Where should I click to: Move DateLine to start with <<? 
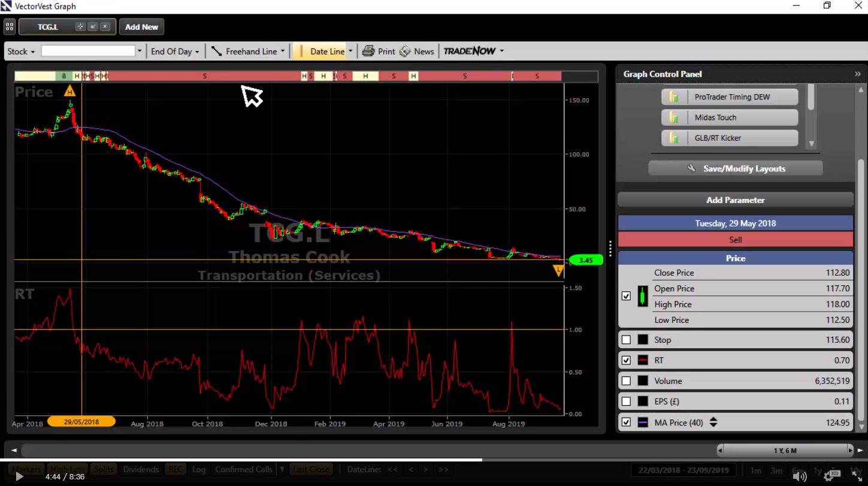click(x=392, y=469)
